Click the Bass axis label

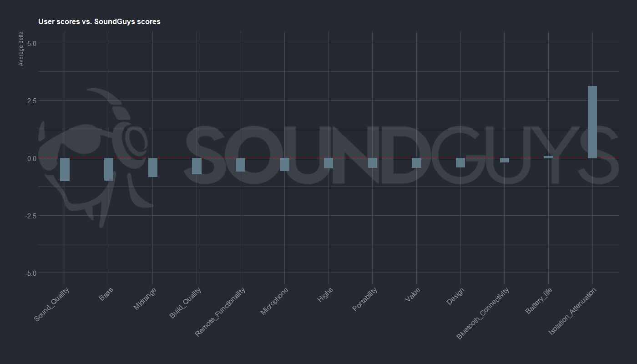click(106, 294)
